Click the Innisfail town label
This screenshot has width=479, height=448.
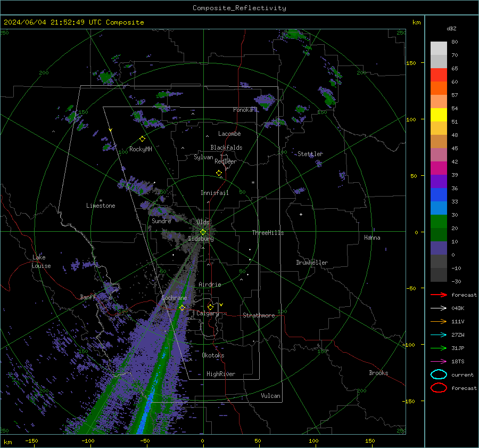click(214, 193)
